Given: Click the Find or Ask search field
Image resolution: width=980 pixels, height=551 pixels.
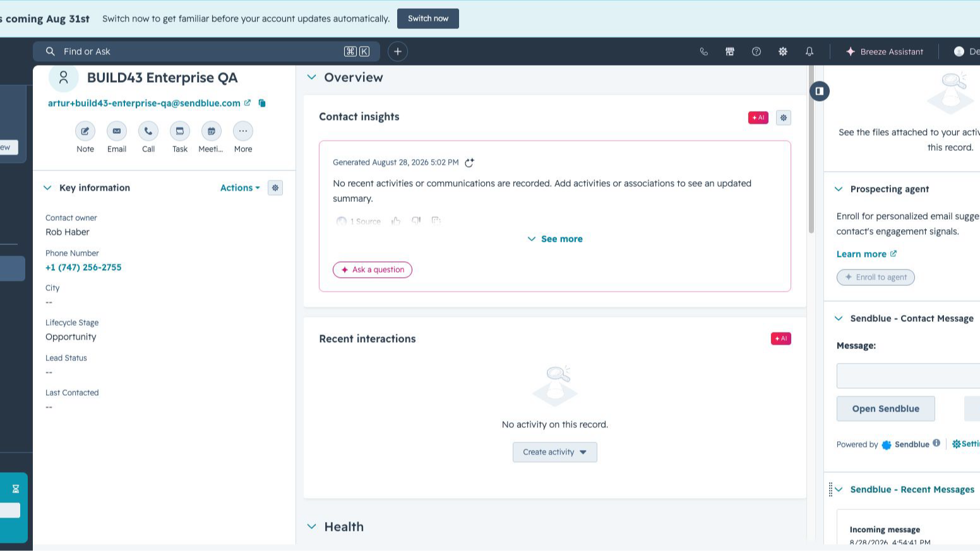Looking at the screenshot, I should point(206,52).
